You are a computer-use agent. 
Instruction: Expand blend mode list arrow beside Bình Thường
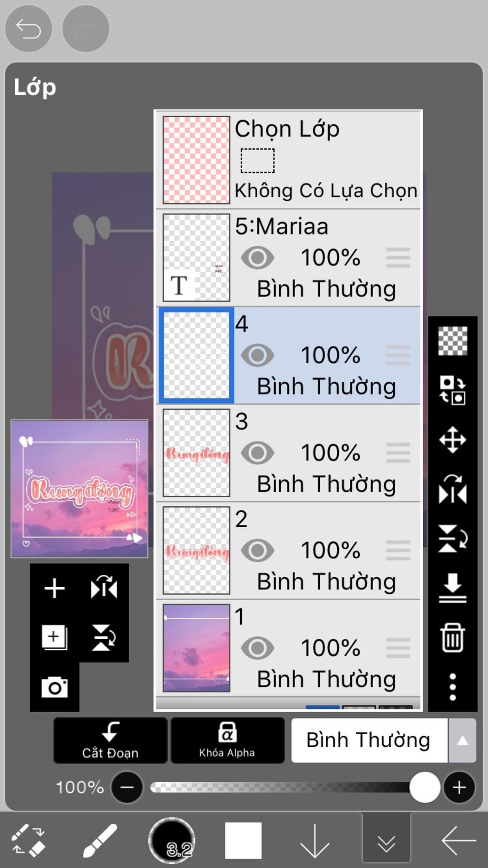point(462,740)
